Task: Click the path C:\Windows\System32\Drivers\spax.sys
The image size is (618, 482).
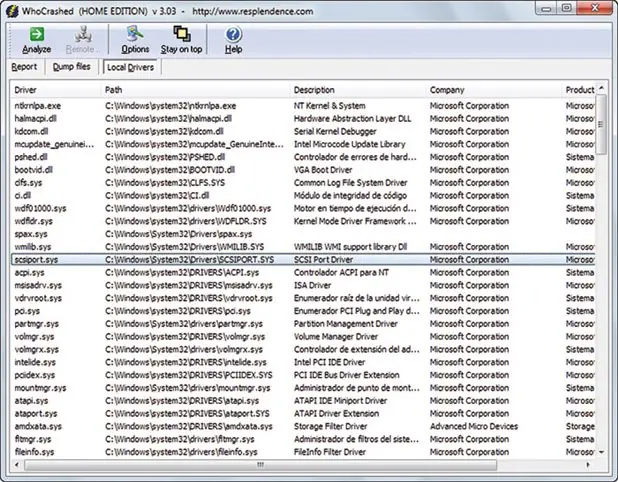Action: pos(179,234)
